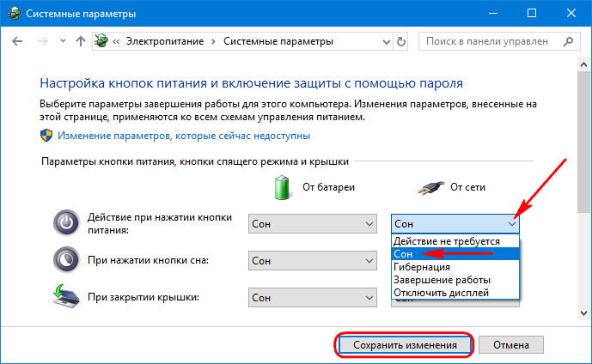
Task: Click the laptop lid close icon
Action: [x=66, y=297]
